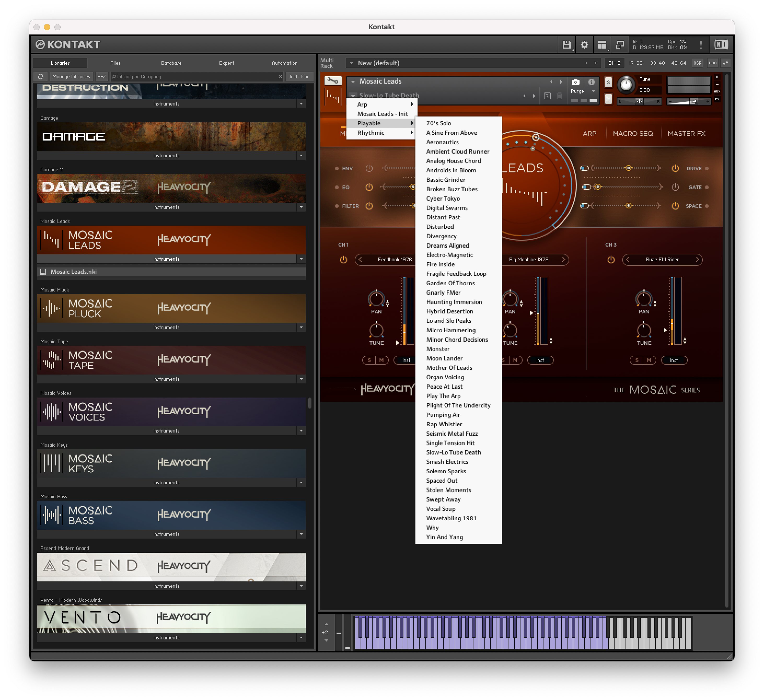The width and height of the screenshot is (764, 700).
Task: Toggle the GATE power icon
Action: tap(675, 187)
